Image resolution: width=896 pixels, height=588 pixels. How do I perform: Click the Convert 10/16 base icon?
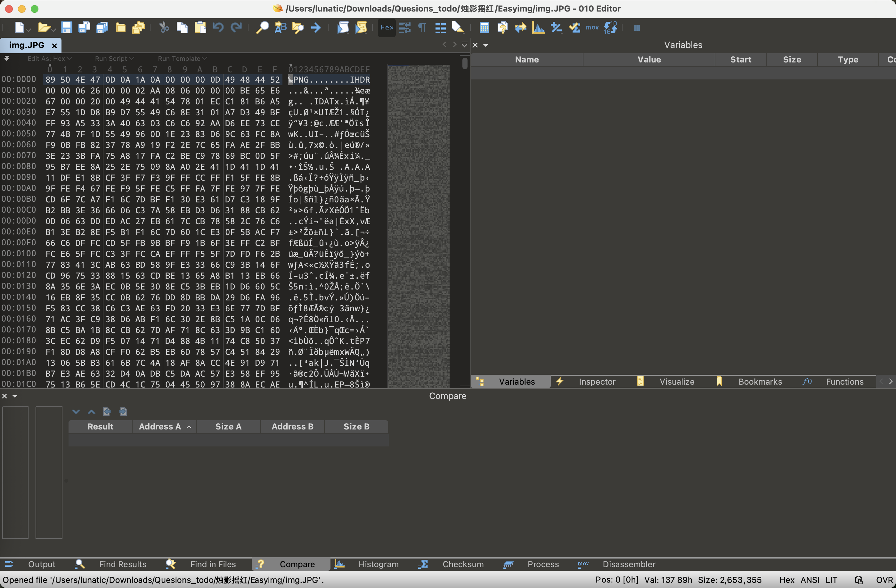point(610,28)
